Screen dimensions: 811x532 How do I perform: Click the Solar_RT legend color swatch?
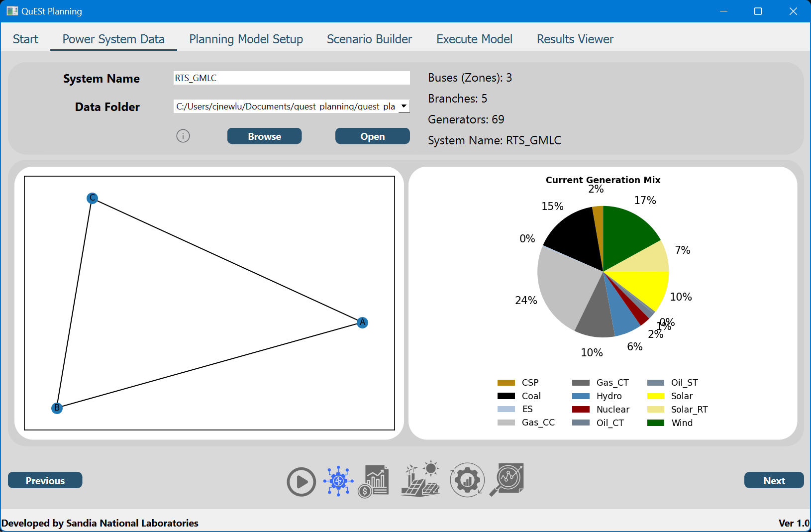point(656,410)
